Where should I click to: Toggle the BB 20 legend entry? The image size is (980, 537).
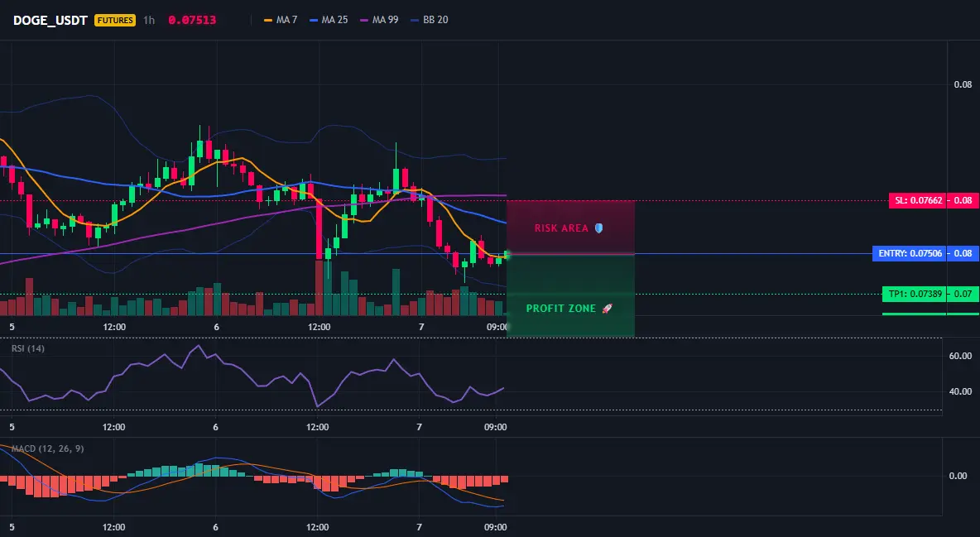point(430,20)
